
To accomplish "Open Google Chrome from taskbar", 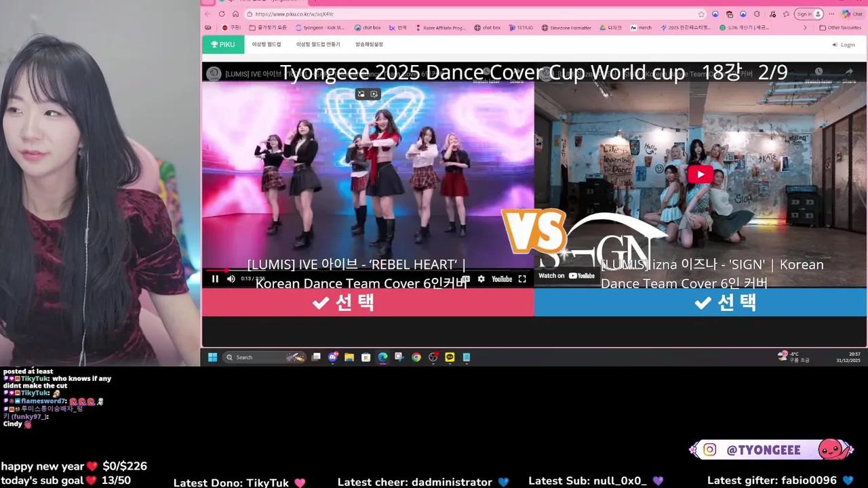I will [x=416, y=357].
